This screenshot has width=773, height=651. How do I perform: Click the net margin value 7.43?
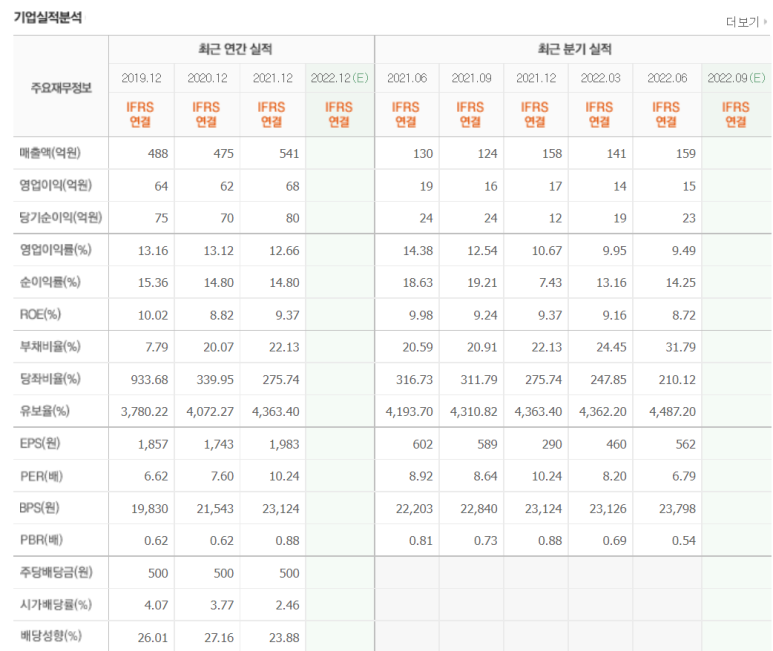pyautogui.click(x=550, y=283)
